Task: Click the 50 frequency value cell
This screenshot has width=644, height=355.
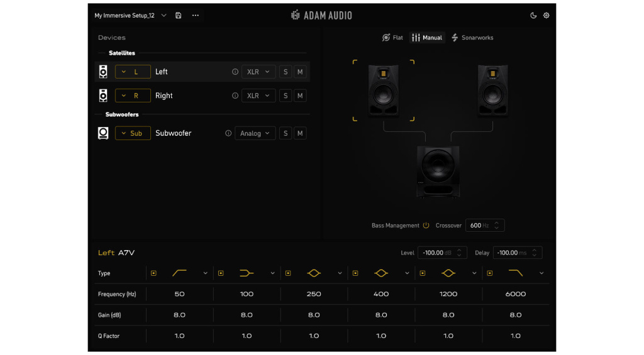Action: pyautogui.click(x=179, y=294)
